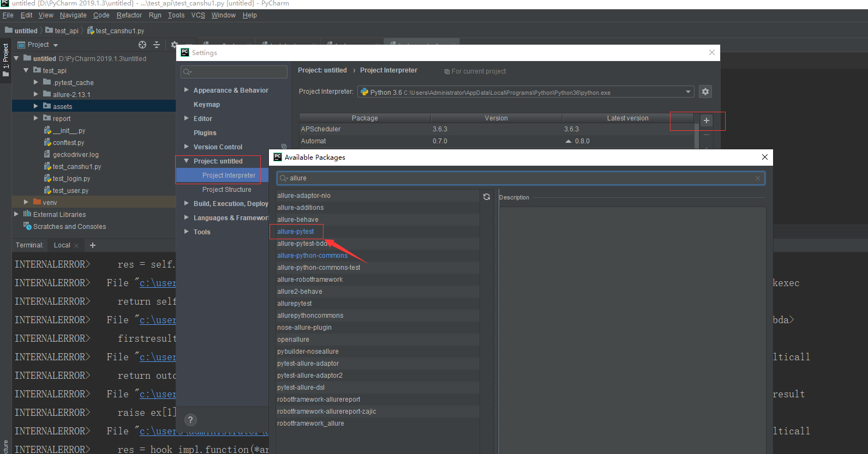Expand the report folder
Image resolution: width=868 pixels, height=454 pixels.
click(x=36, y=118)
